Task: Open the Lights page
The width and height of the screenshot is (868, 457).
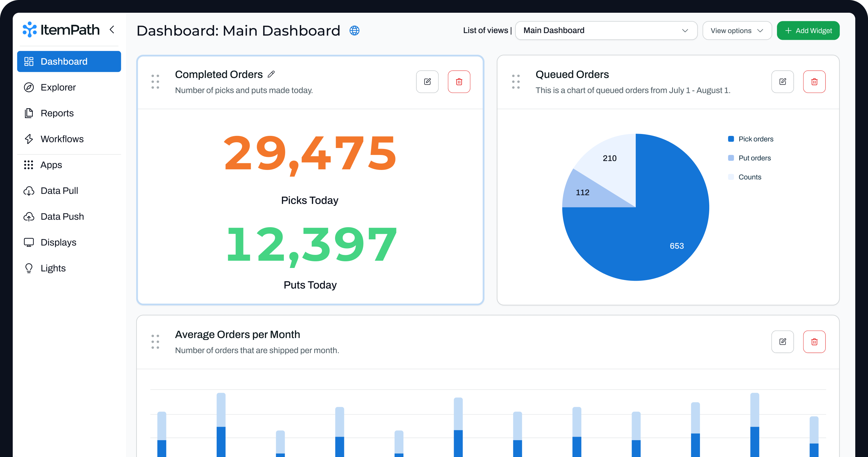Action: (69, 268)
